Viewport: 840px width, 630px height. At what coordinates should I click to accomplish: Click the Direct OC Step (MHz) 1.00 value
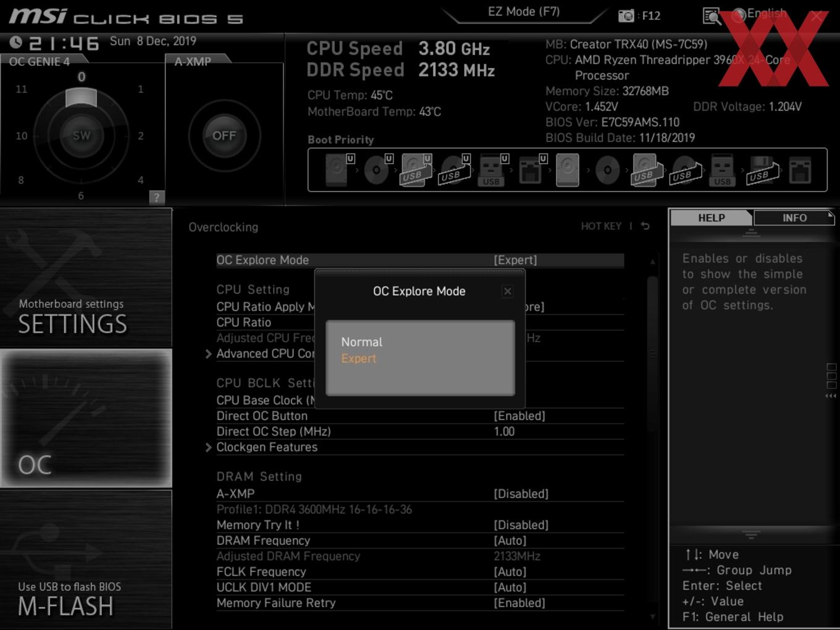pos(504,431)
